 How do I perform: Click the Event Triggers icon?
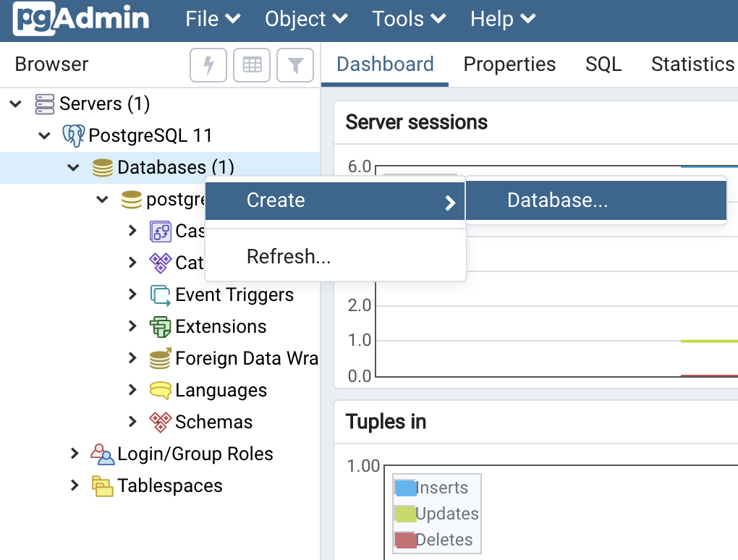click(160, 294)
